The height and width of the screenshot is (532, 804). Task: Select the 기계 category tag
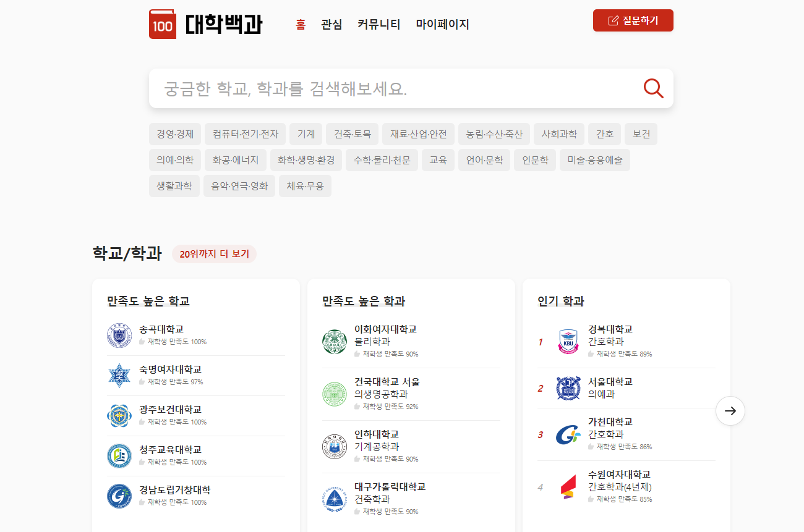(x=306, y=134)
